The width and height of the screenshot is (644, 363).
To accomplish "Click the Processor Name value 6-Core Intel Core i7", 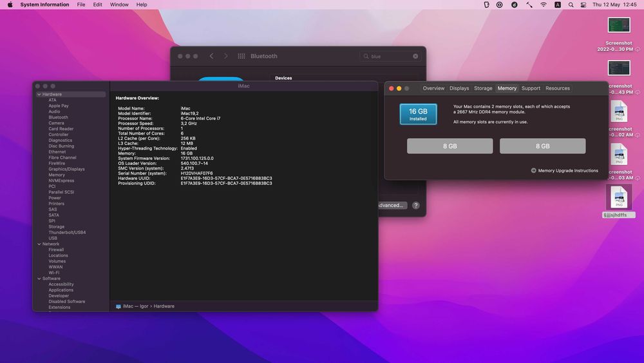I will tap(200, 119).
